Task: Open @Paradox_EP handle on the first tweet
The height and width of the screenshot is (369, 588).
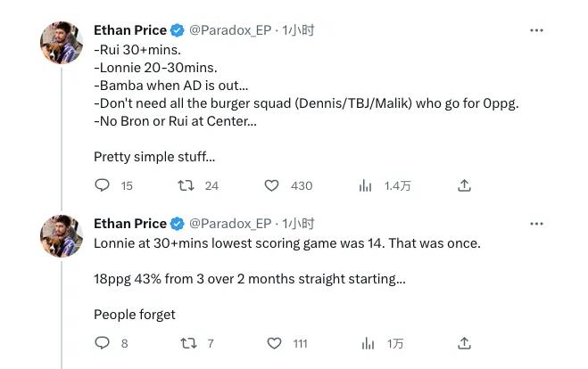Action: click(x=230, y=30)
